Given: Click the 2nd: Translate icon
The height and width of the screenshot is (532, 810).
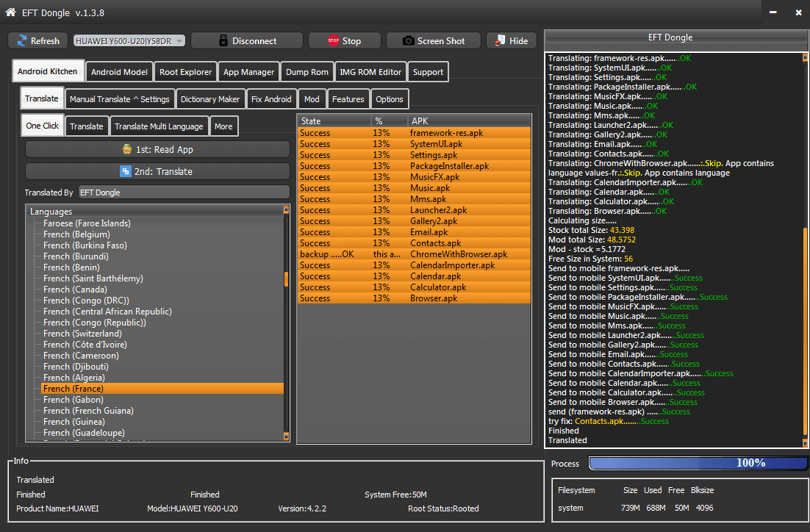Looking at the screenshot, I should 126,171.
